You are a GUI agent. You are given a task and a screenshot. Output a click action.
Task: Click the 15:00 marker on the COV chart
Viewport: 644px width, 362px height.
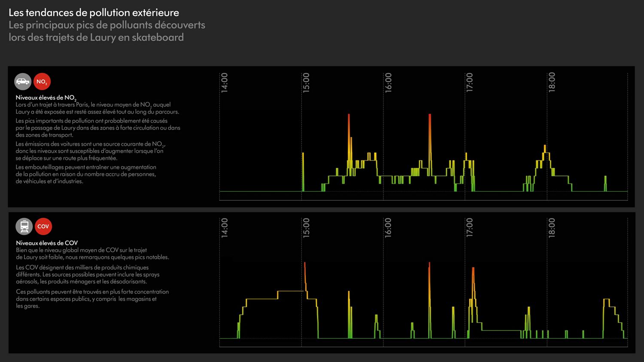[x=306, y=228]
